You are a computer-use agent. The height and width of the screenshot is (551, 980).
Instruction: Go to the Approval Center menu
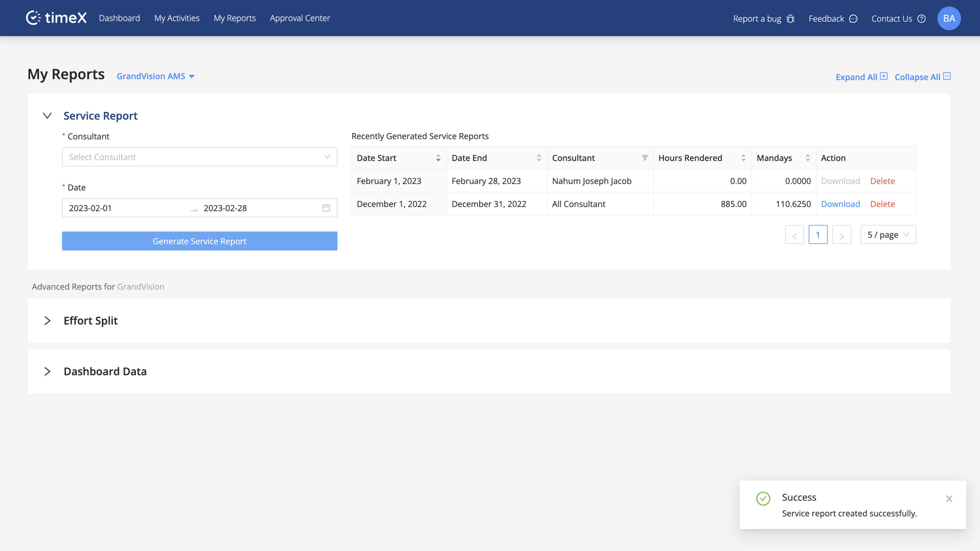coord(300,18)
